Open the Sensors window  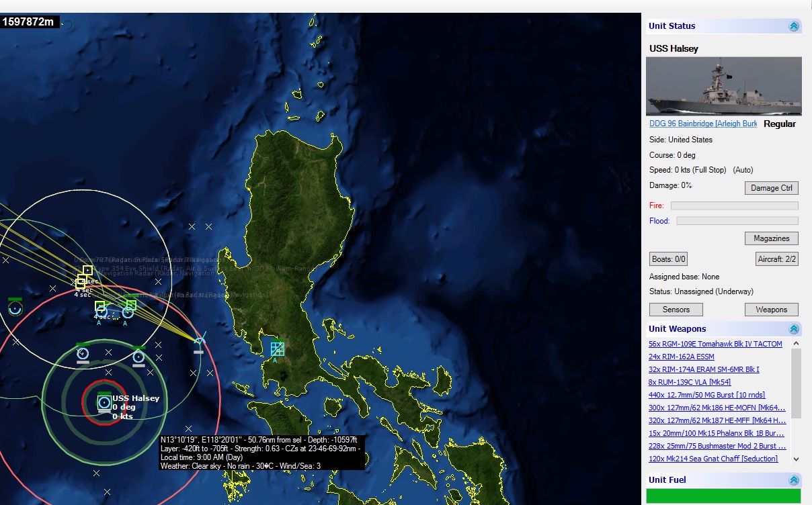pos(676,310)
